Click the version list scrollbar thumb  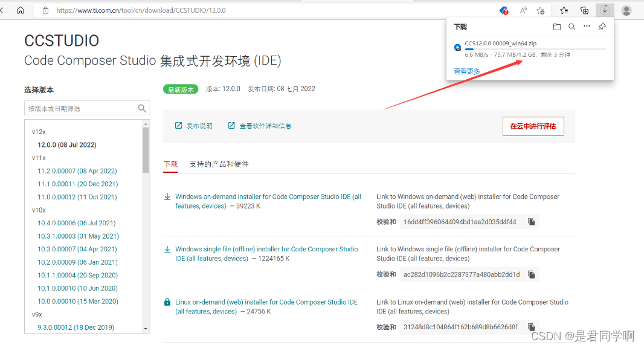tap(146, 150)
